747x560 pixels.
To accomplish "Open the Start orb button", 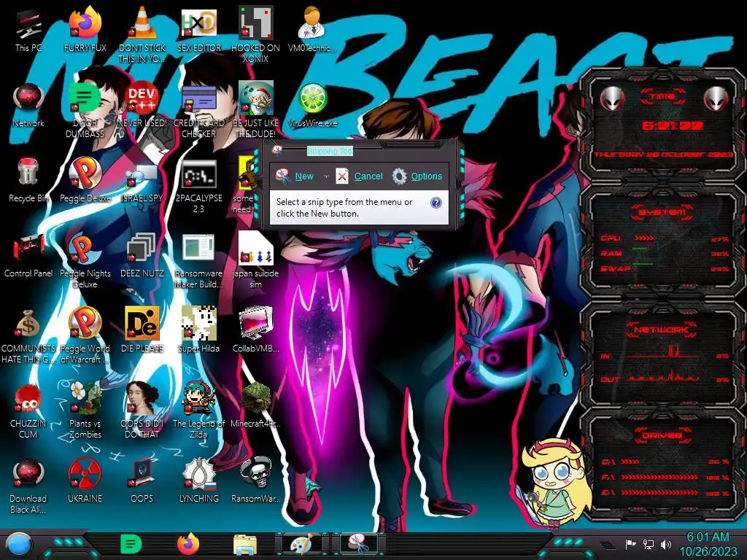I will click(x=20, y=545).
